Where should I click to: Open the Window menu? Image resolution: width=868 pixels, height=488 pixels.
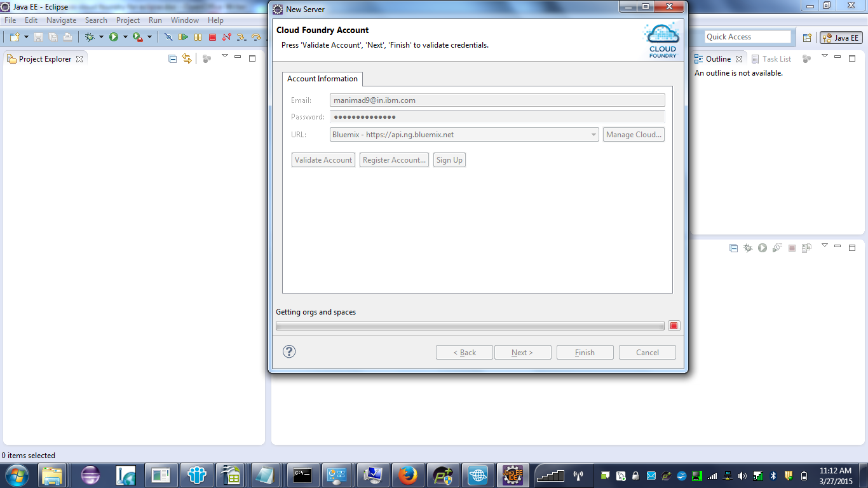(184, 20)
